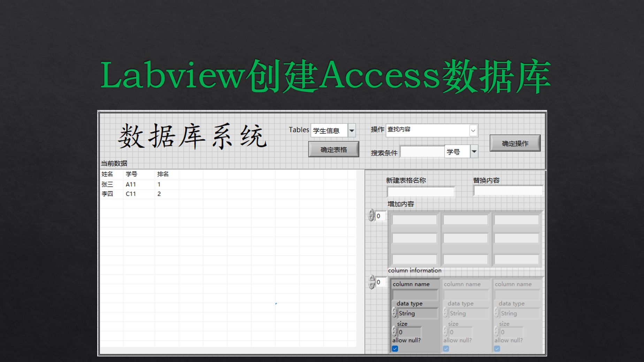Viewport: 644px width, 362px height.
Task: Click the top-right 增加内容 array cell
Action: 516,220
